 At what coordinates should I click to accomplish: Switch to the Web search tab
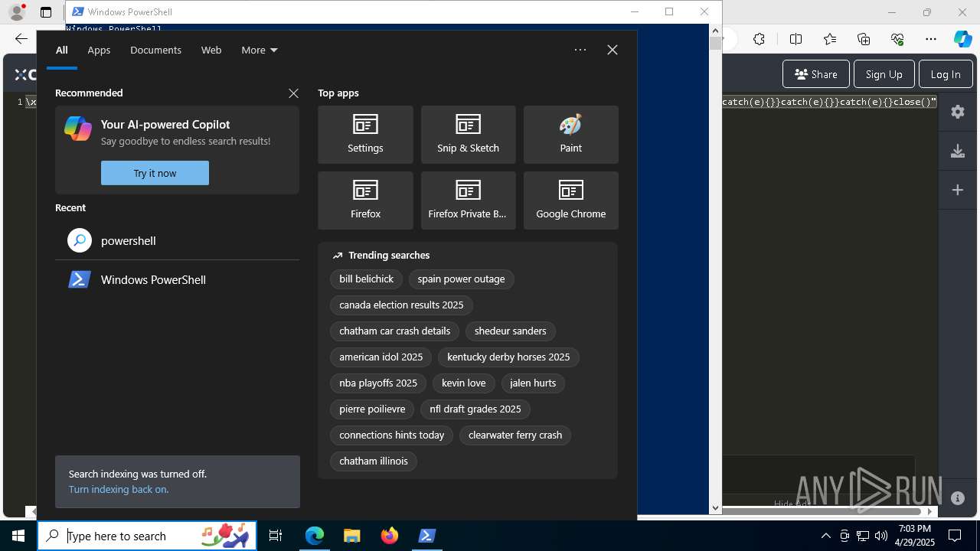click(x=211, y=50)
